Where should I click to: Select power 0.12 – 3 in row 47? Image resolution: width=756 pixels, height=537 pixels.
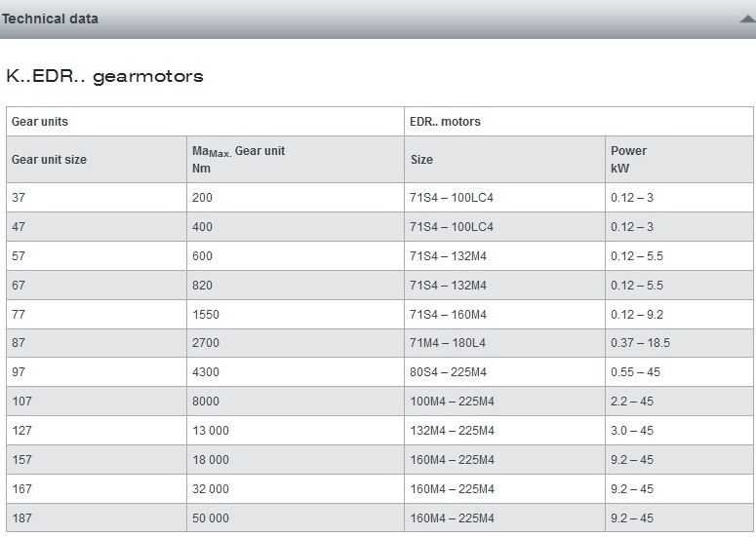point(679,227)
